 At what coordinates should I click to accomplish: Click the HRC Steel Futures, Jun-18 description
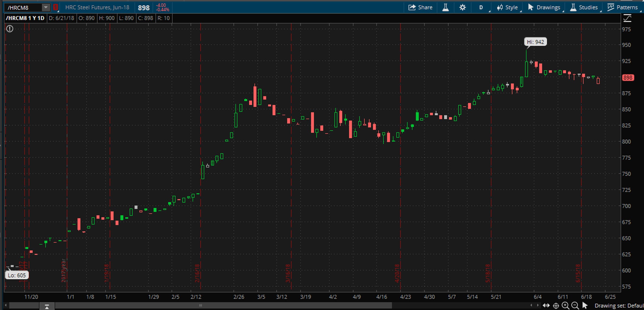(97, 7)
